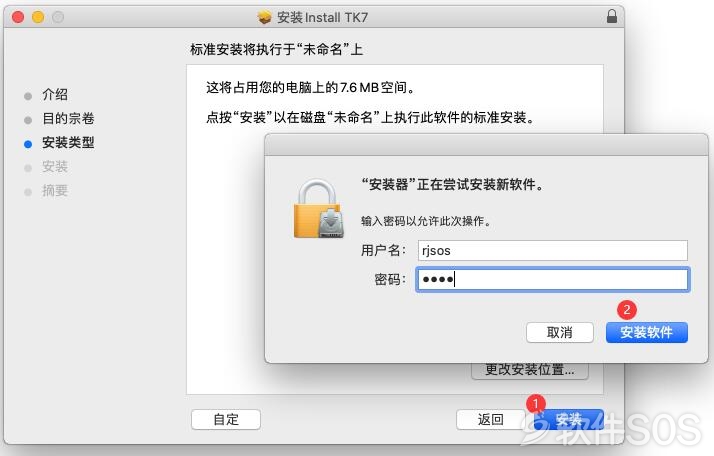Click the gray bullet beside 目的宗卷
714x456 pixels.
coord(28,120)
